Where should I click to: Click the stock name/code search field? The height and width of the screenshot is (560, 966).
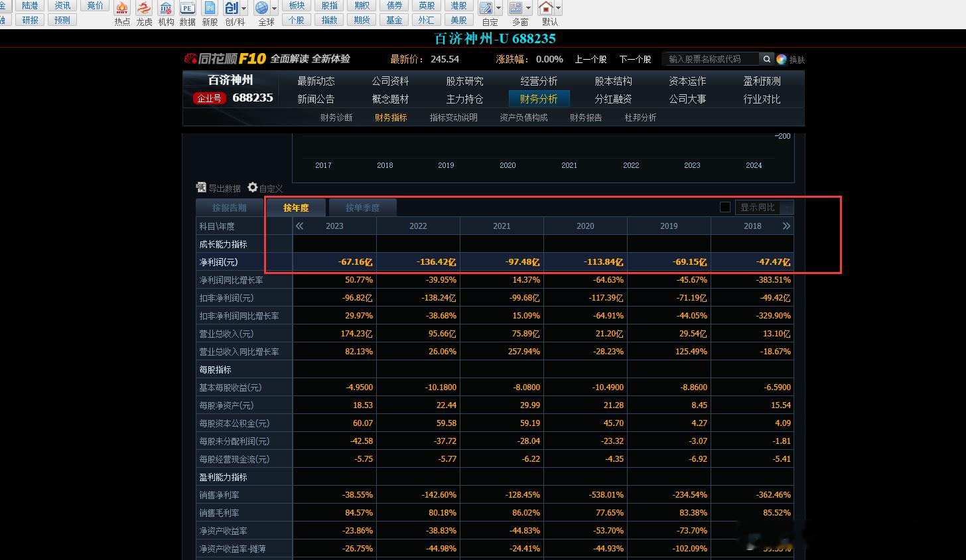(711, 59)
